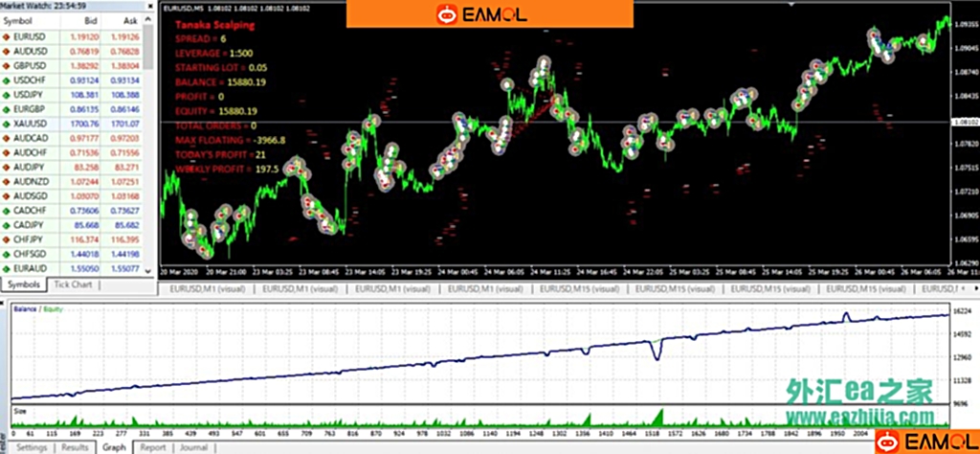The width and height of the screenshot is (980, 454).
Task: Open the Settings tab in the tester
Action: [32, 446]
